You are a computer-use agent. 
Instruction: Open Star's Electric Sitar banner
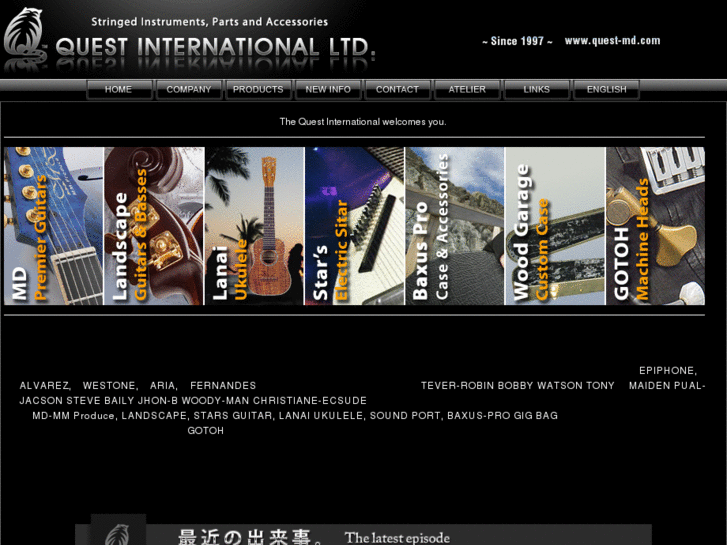point(355,226)
